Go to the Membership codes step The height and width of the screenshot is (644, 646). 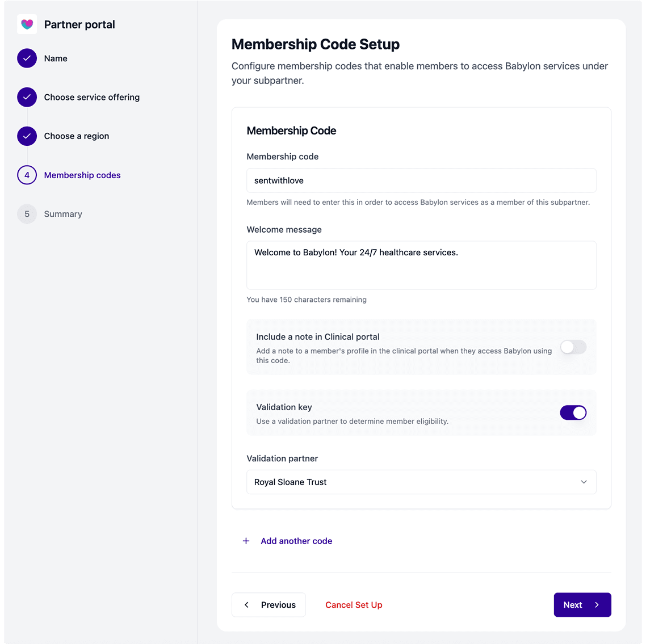pyautogui.click(x=82, y=175)
